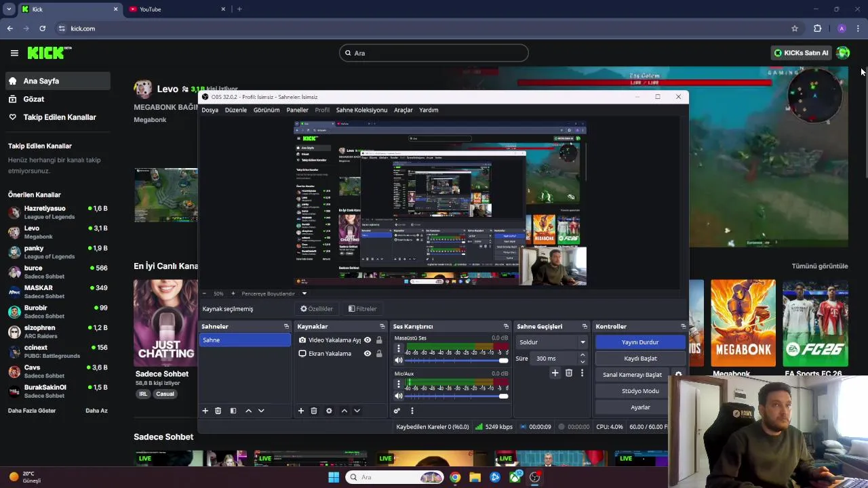Lock the Ekran Yakalama source
The image size is (868, 488).
coord(379,354)
